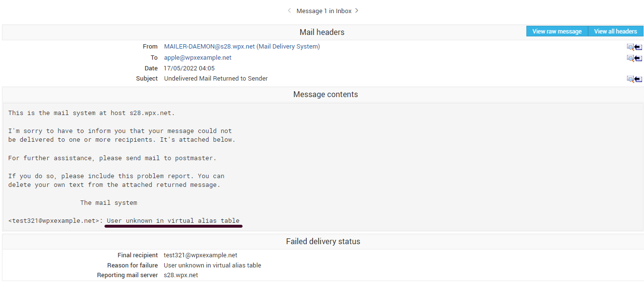Click the Final recipient address value
This screenshot has height=283, width=644.
click(x=200, y=255)
